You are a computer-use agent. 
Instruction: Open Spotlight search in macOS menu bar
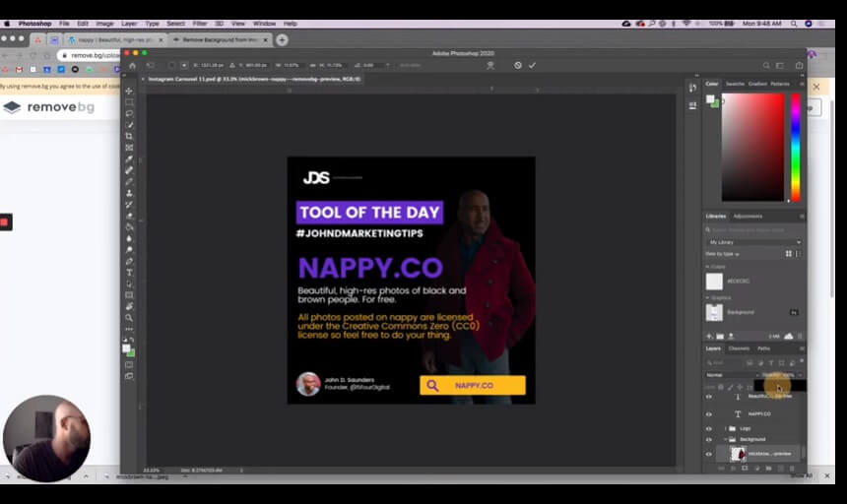[x=794, y=24]
